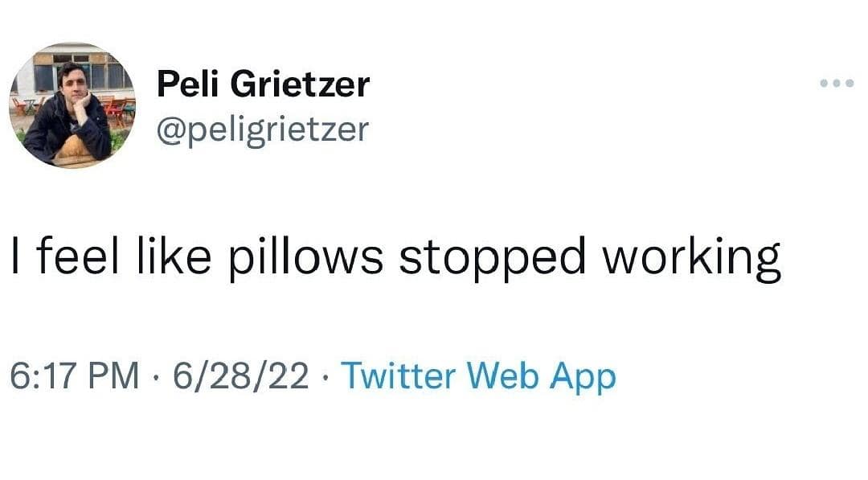The height and width of the screenshot is (480, 868).
Task: Open the three-dot more options menu
Action: coord(836,84)
